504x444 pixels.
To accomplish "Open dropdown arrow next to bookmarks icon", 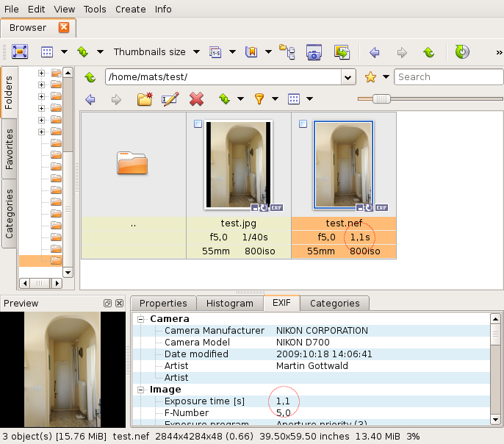I will click(268, 51).
